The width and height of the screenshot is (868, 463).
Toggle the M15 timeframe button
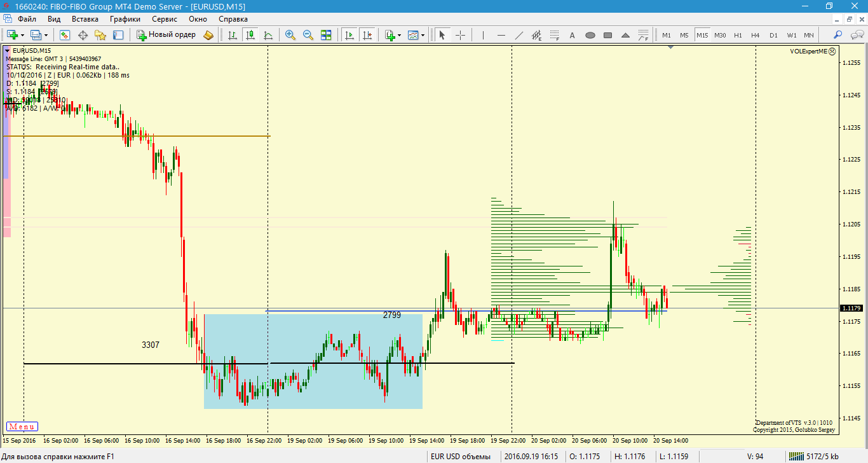coord(702,35)
